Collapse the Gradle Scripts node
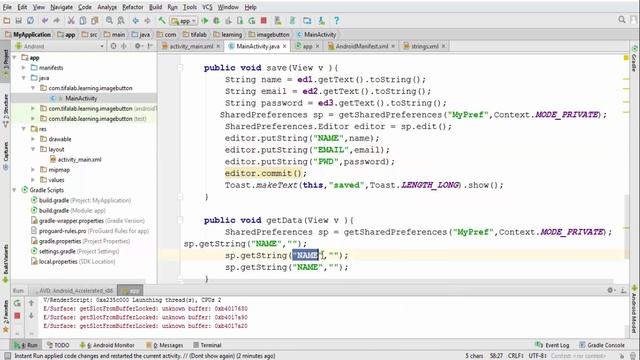This screenshot has height=360, width=640. [x=15, y=190]
